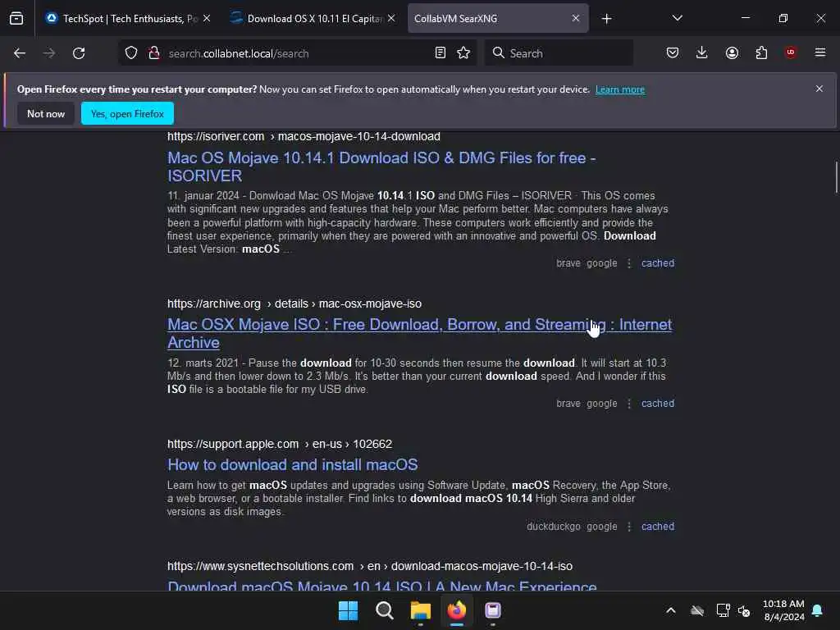Open Save to Pocket icon
Viewport: 840px width, 630px height.
coord(673,53)
